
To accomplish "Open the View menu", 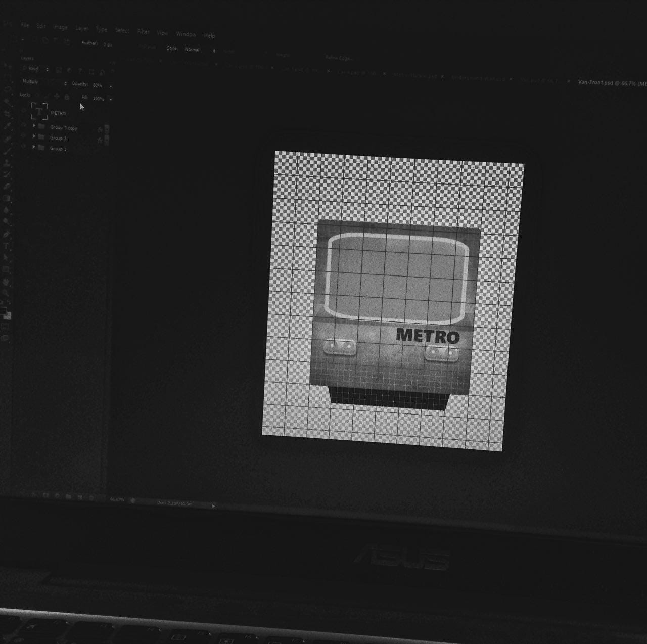I will (x=162, y=33).
